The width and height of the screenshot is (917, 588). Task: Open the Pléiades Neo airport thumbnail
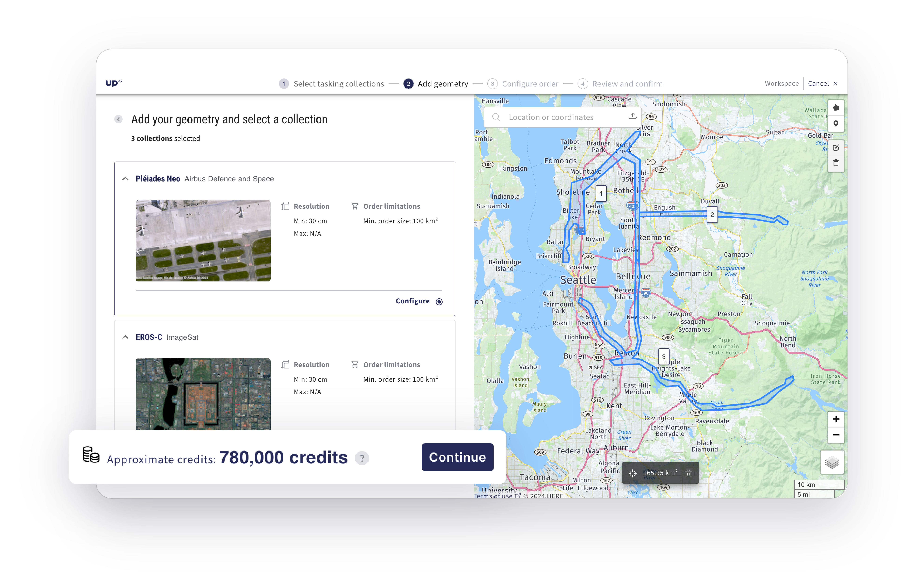click(x=203, y=241)
